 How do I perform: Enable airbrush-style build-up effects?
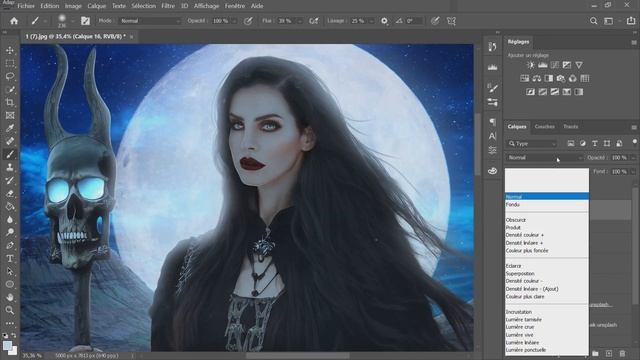click(313, 21)
